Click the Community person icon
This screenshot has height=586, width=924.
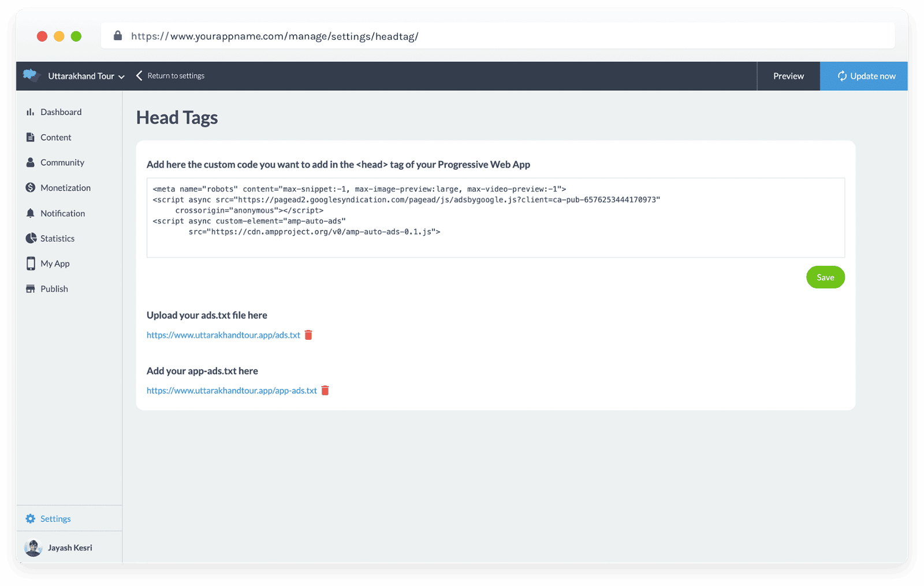click(30, 162)
